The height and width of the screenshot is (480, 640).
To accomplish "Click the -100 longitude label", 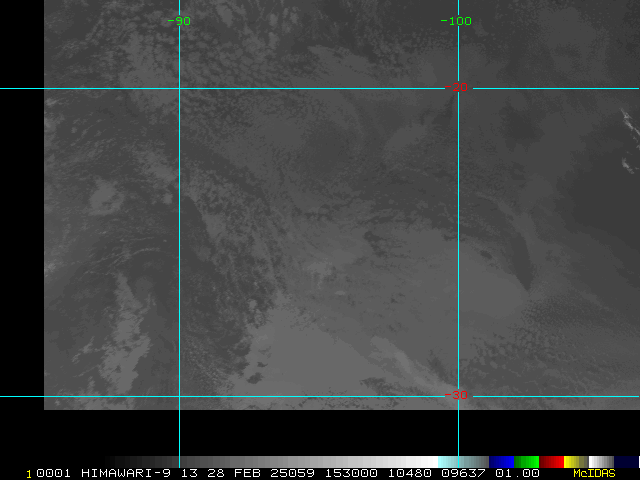I will 456,21.
